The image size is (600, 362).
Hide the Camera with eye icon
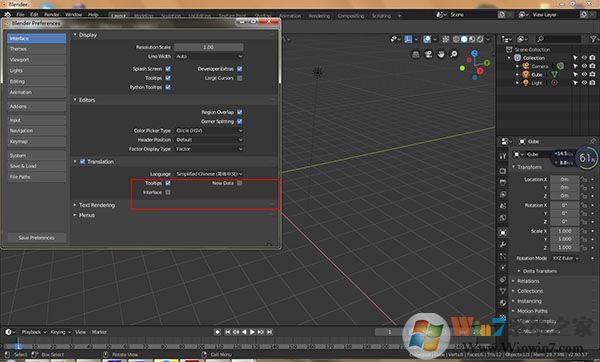pyautogui.click(x=584, y=66)
